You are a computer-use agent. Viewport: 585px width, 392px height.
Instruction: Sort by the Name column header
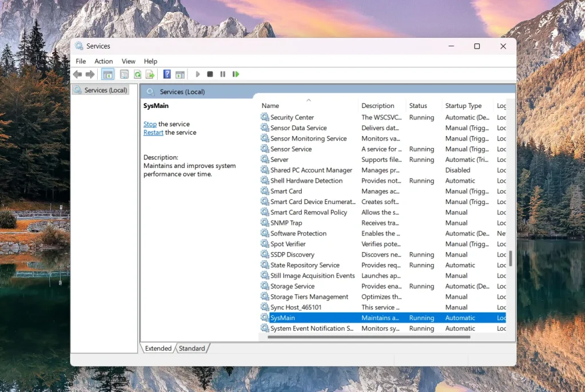click(308, 106)
